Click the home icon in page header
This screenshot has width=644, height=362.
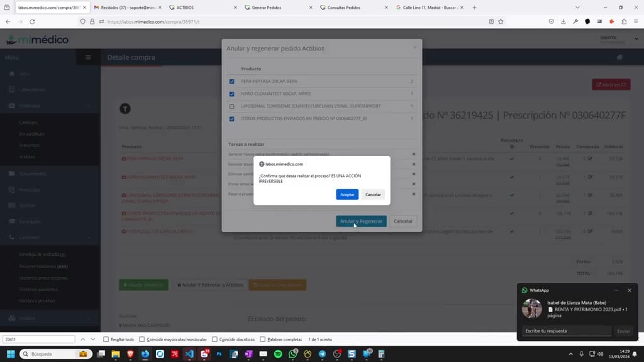(x=619, y=57)
